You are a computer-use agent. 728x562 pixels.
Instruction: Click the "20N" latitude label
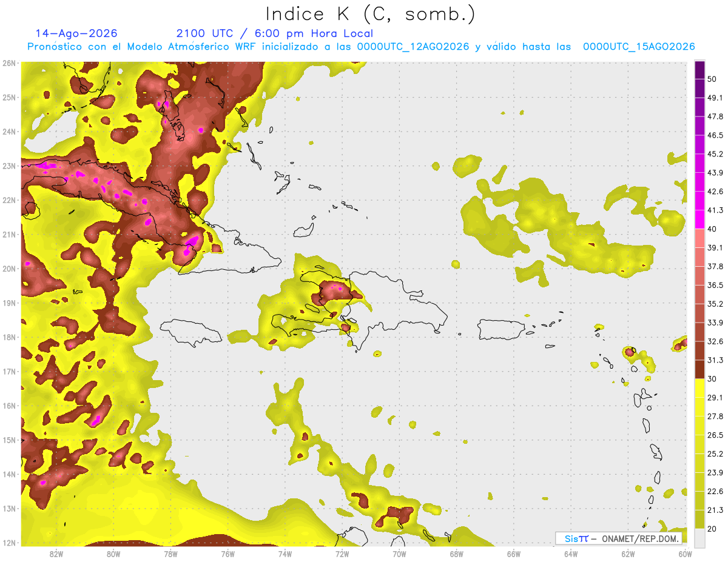pos(9,269)
